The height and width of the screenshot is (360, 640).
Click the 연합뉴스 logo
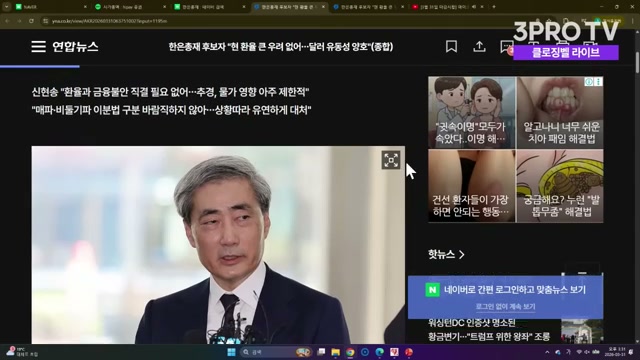75,47
